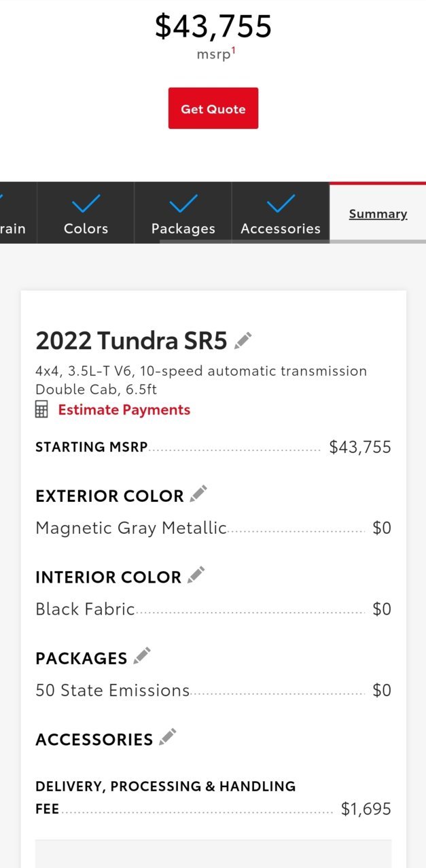Go to the Accessories tab
The height and width of the screenshot is (868, 426).
[x=281, y=213]
